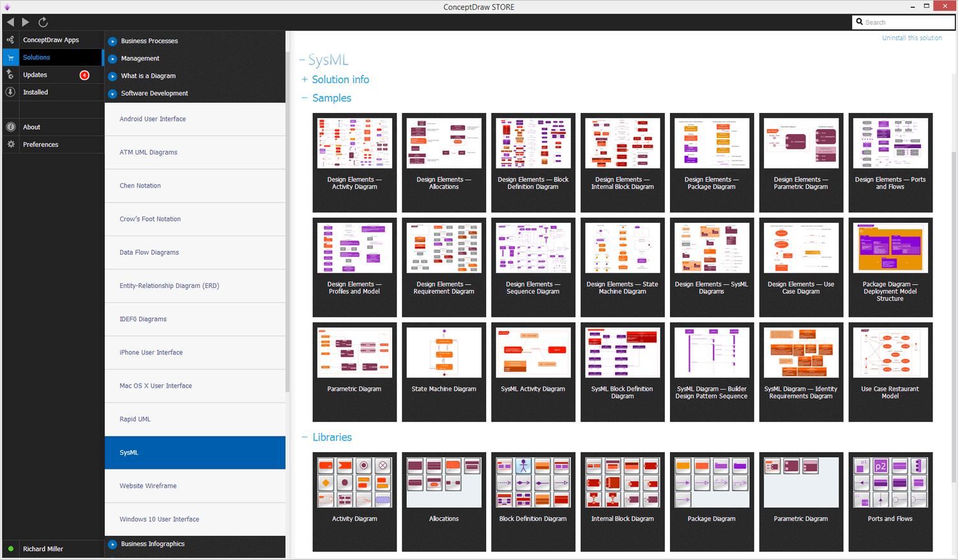Click the red Updates count badge
Viewport: 958px width, 560px height.
[84, 75]
